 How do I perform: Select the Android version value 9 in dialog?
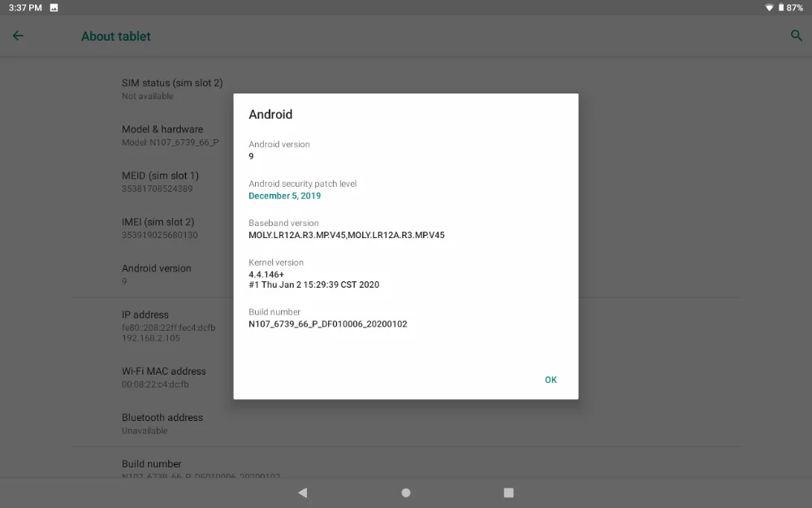[x=251, y=156]
